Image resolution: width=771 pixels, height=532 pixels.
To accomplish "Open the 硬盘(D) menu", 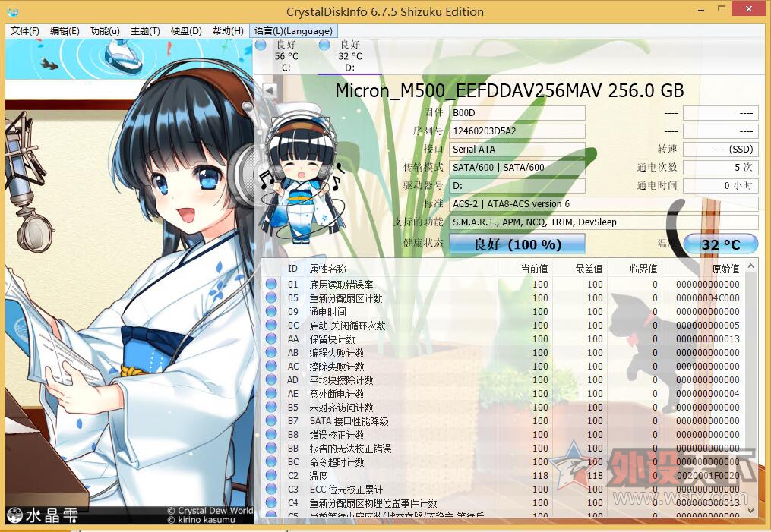I will [186, 31].
